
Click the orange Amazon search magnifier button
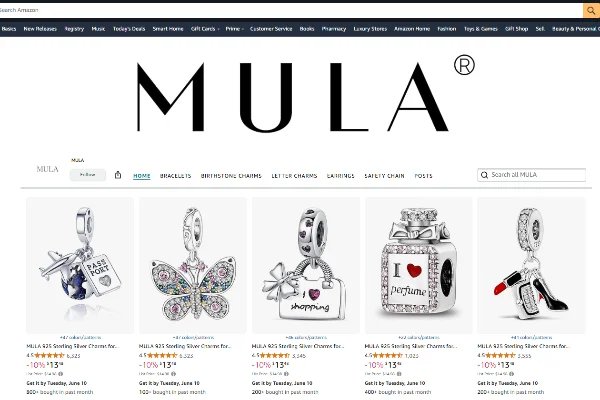point(591,10)
